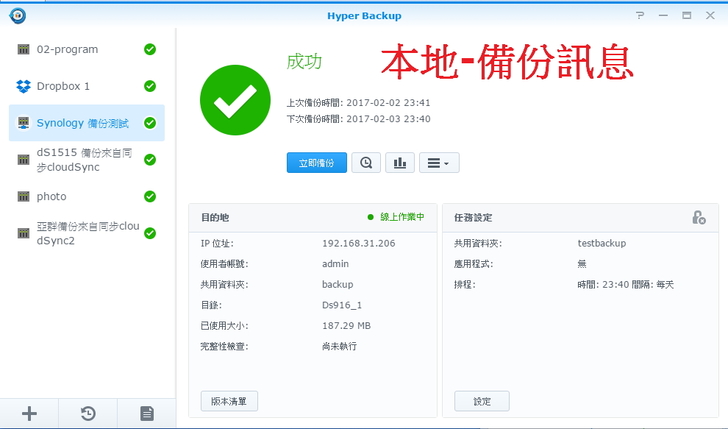
Task: Click green status check beside 亞群備份
Action: pos(150,233)
